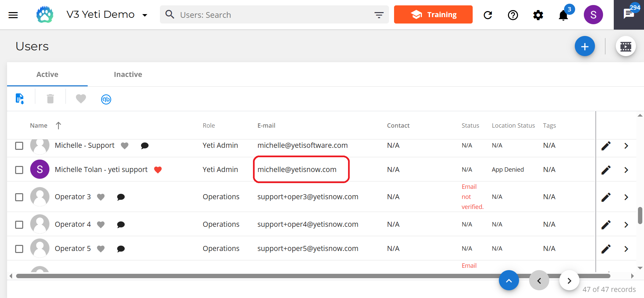
Task: Open the chat messages panel icon
Action: pos(629,14)
